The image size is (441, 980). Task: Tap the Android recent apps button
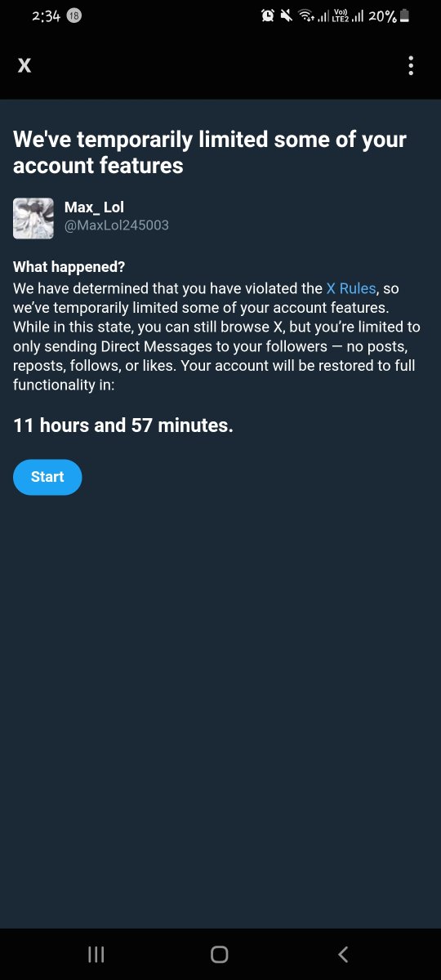96,954
